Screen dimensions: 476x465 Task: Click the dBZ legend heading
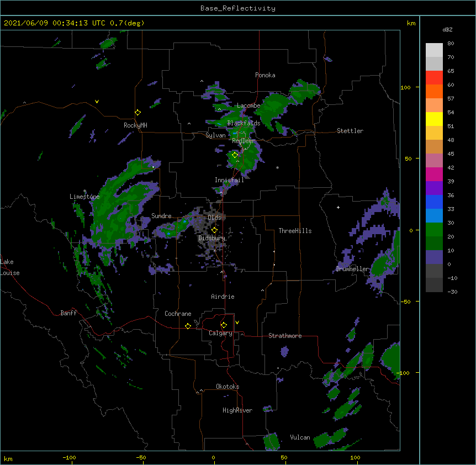click(x=447, y=29)
